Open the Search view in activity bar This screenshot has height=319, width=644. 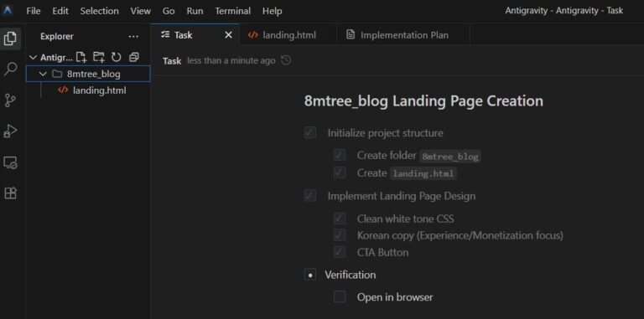tap(10, 69)
